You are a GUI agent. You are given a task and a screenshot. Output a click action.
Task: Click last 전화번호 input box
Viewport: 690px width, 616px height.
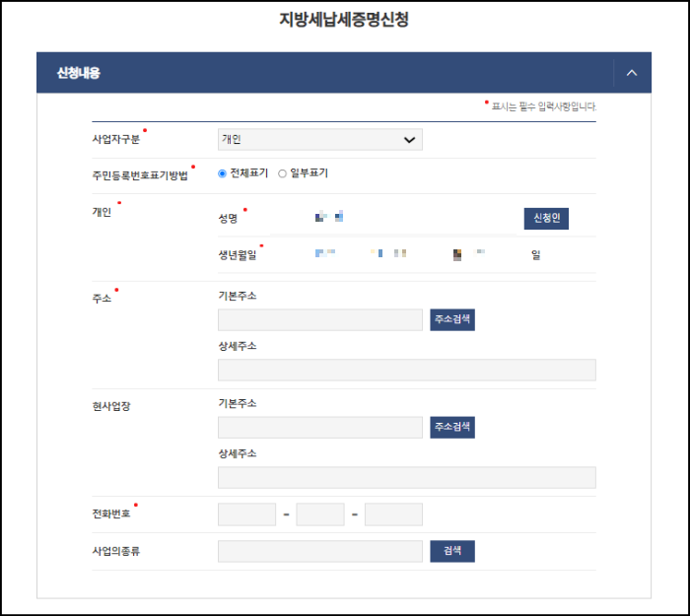393,513
